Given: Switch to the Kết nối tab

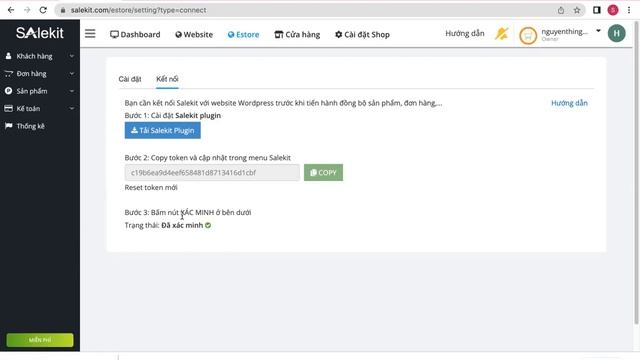Looking at the screenshot, I should [x=167, y=79].
